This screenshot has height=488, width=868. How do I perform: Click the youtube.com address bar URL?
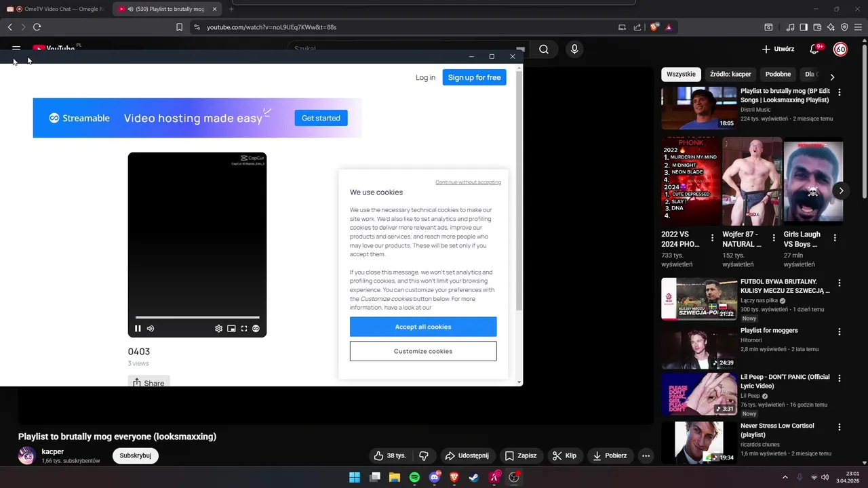[271, 27]
